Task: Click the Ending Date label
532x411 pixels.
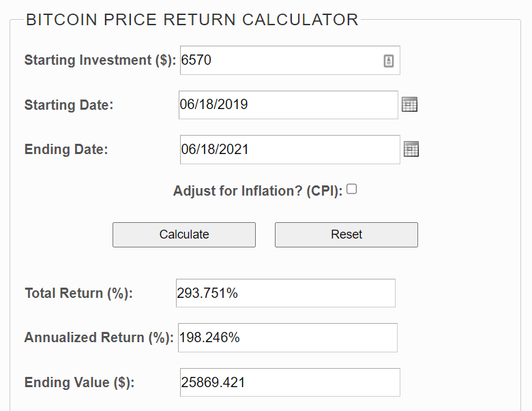Action: coord(66,149)
